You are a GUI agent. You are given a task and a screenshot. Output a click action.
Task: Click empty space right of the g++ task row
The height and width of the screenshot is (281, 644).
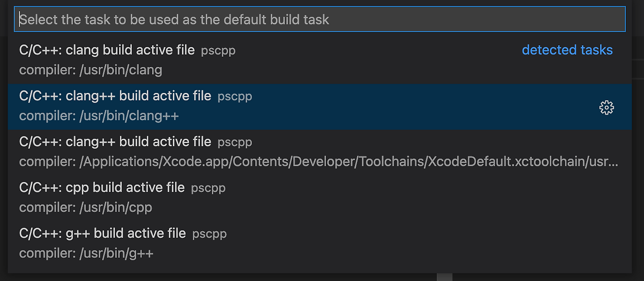[x=428, y=244]
